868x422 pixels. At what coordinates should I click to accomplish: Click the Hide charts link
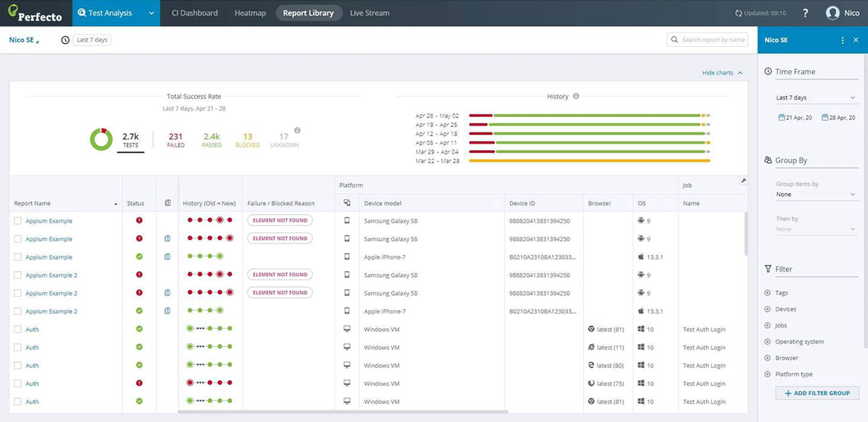[718, 72]
